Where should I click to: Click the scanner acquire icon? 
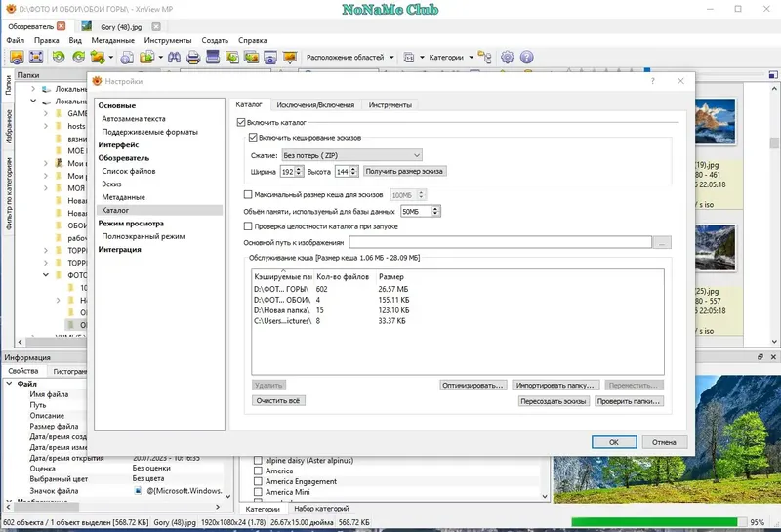(213, 58)
